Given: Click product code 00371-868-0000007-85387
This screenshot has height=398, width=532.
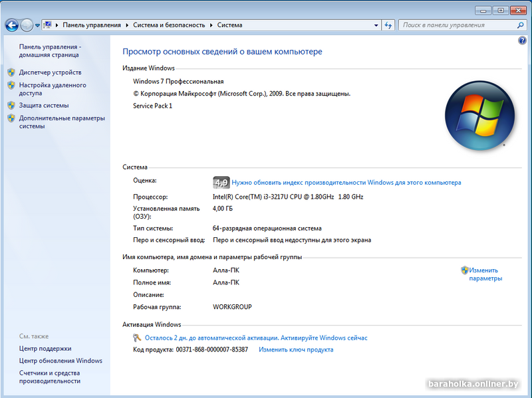Looking at the screenshot, I should pyautogui.click(x=212, y=349).
